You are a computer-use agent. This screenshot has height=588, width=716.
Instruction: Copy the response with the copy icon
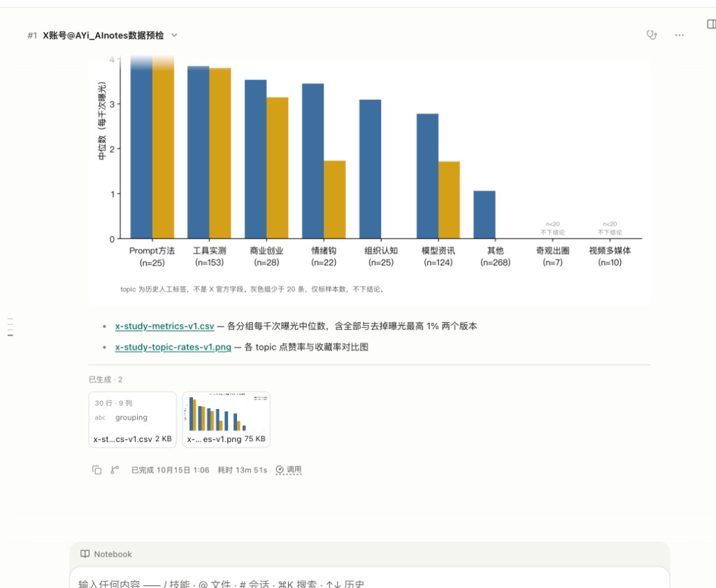click(96, 470)
